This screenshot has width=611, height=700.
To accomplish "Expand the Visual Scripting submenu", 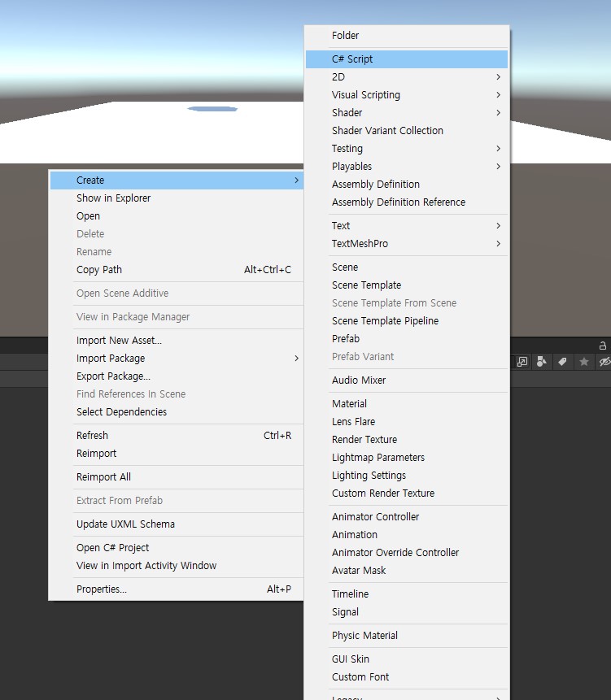I will 407,95.
